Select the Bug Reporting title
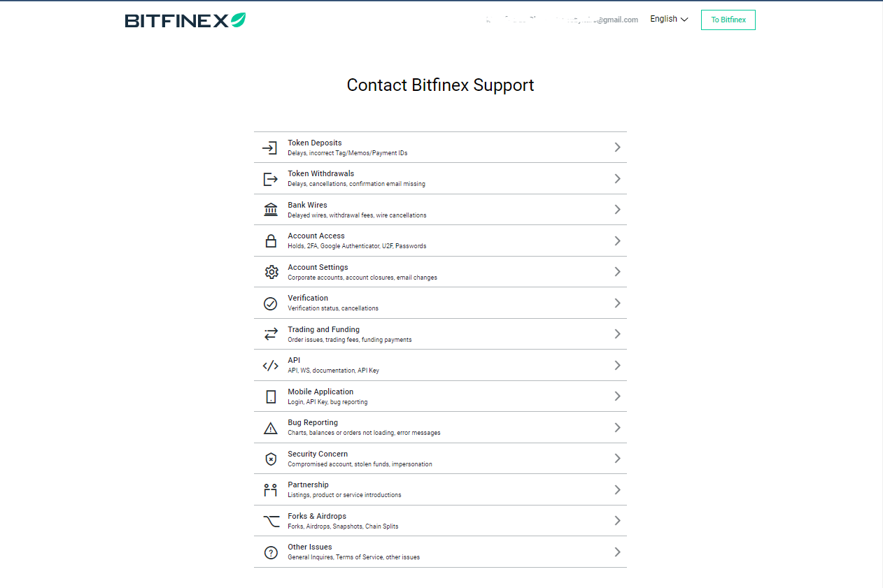 [x=313, y=422]
